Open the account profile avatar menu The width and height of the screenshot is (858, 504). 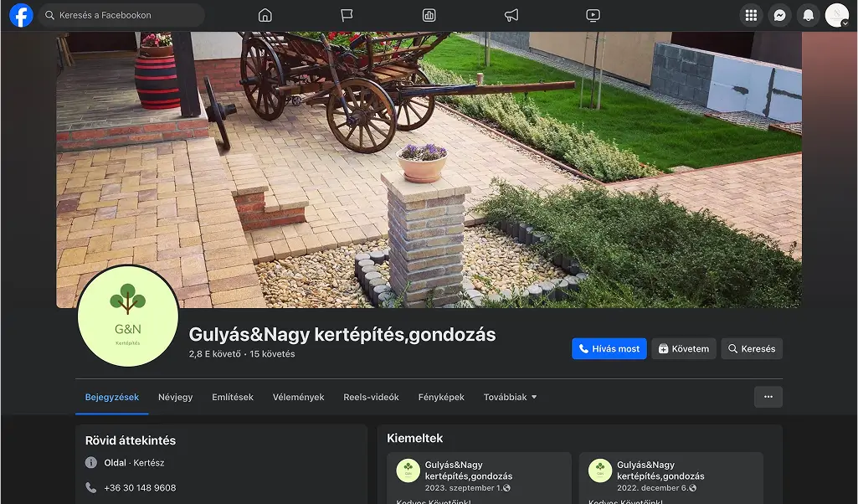(837, 15)
